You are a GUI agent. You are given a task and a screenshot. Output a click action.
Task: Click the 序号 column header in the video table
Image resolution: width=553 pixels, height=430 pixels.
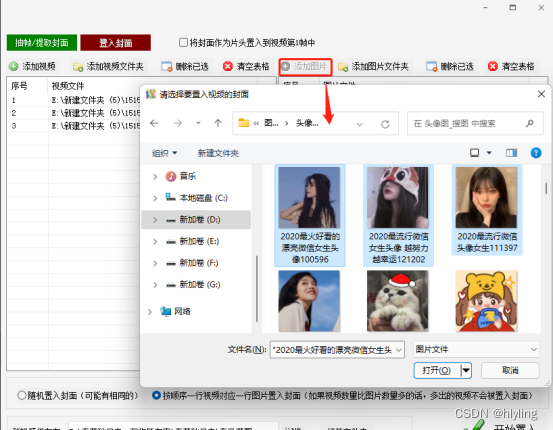(19, 86)
